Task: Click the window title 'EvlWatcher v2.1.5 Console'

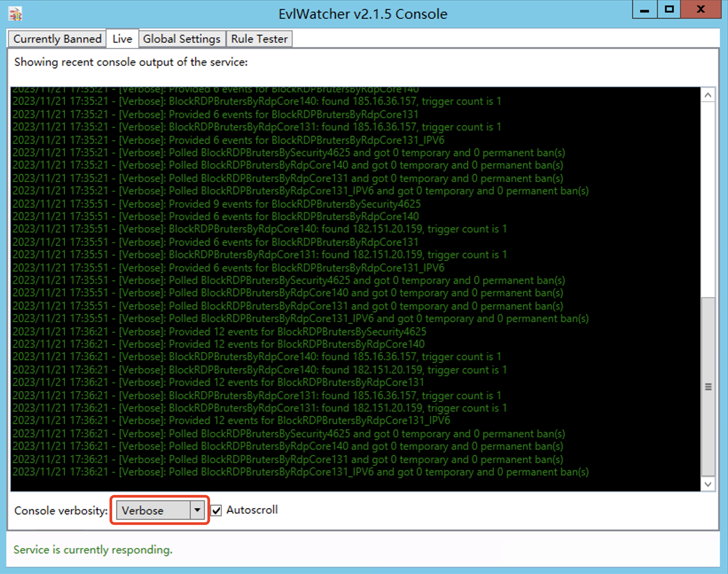Action: [363, 14]
